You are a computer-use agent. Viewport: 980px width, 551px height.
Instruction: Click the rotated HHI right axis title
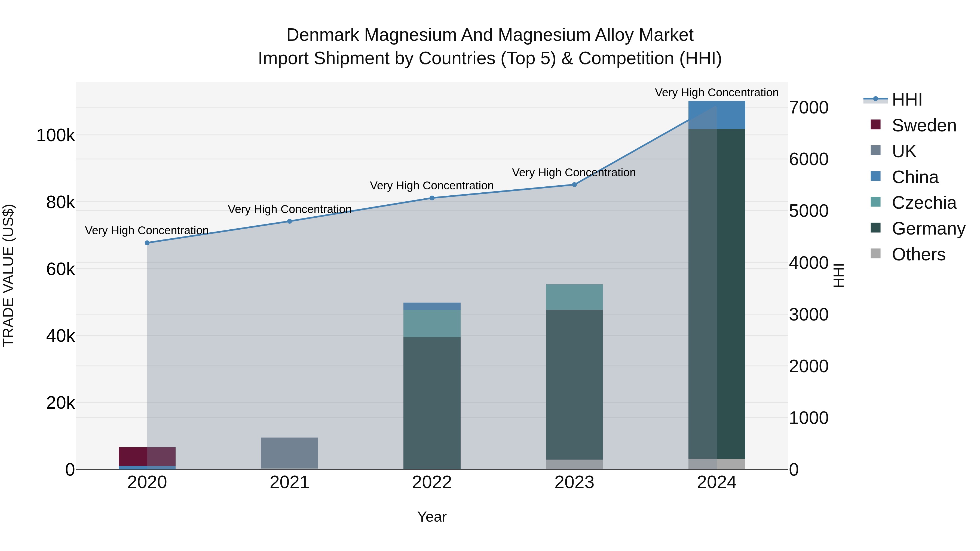point(839,275)
